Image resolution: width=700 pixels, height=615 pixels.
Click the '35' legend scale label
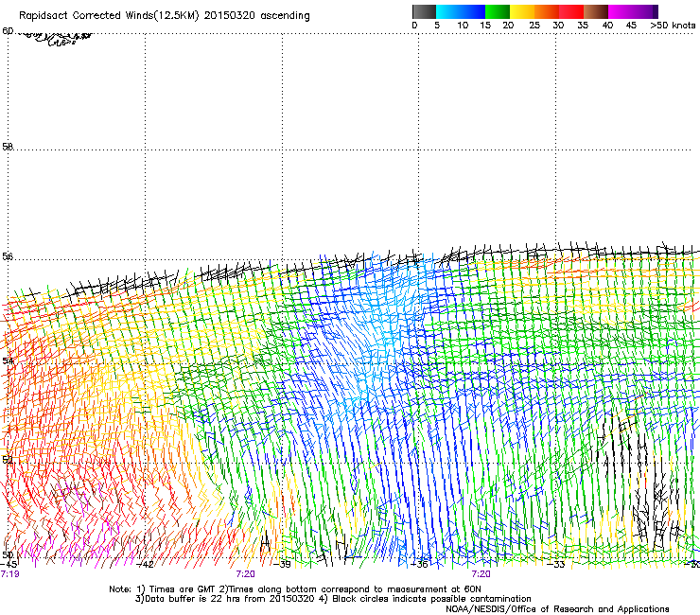(583, 26)
